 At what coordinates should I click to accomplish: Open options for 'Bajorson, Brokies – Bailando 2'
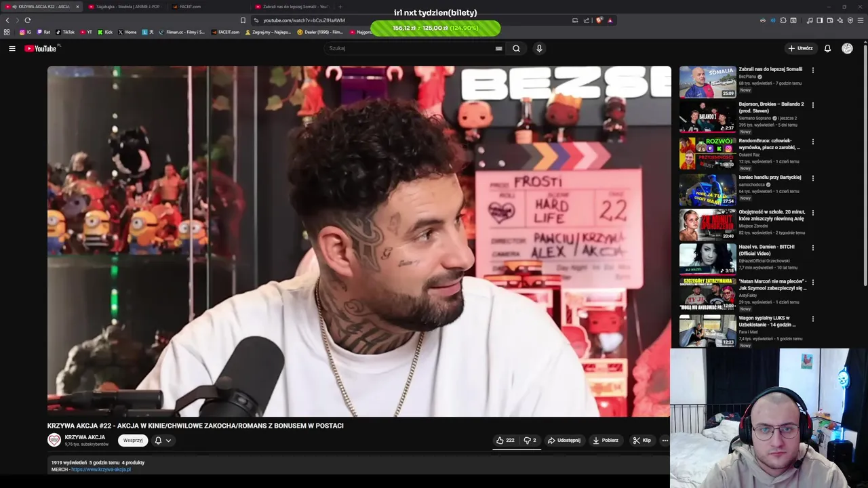click(x=812, y=105)
